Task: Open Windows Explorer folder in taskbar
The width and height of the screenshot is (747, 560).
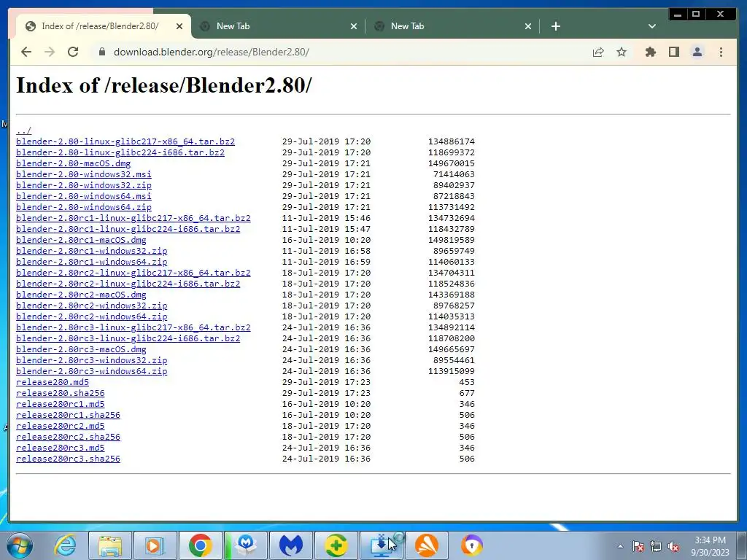Action: 110,545
